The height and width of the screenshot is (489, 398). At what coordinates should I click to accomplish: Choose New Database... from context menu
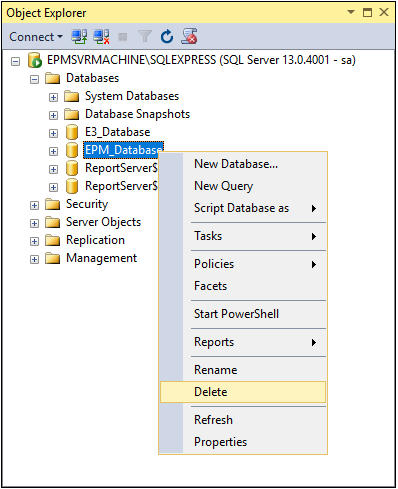[x=243, y=164]
